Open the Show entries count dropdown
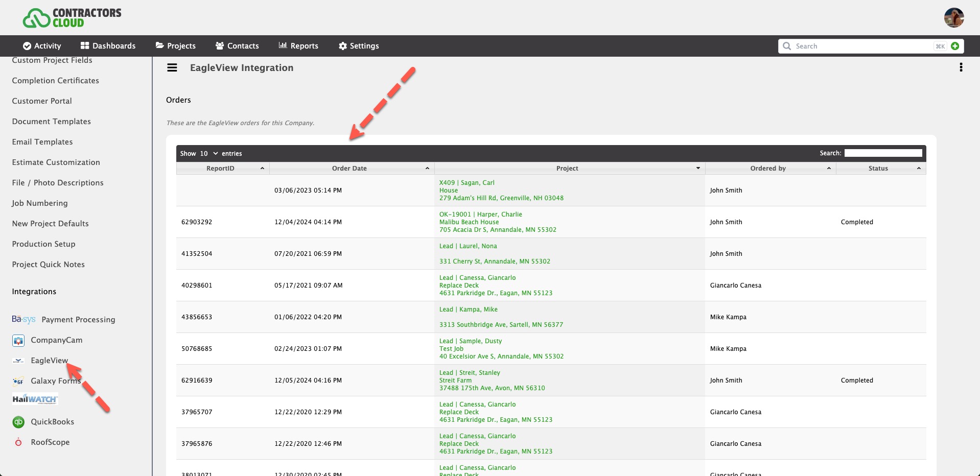This screenshot has height=476, width=980. (x=209, y=153)
